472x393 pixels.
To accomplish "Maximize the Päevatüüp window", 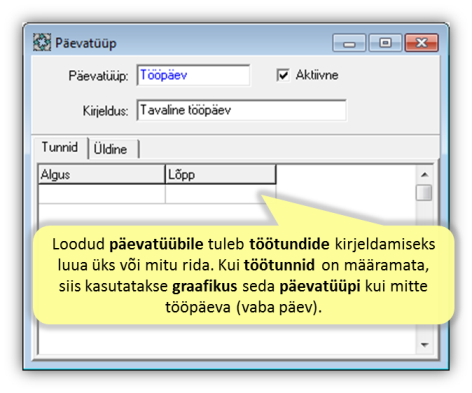I will pos(385,43).
